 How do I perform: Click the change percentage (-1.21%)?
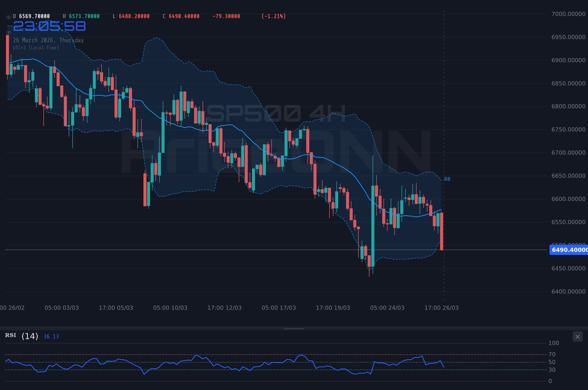point(274,16)
